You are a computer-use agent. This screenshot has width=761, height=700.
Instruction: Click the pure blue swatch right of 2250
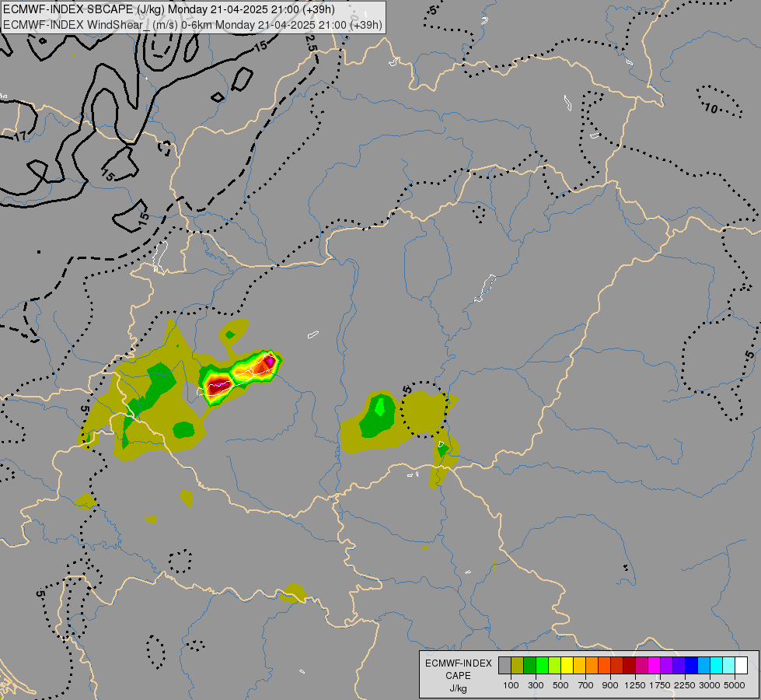point(691,665)
